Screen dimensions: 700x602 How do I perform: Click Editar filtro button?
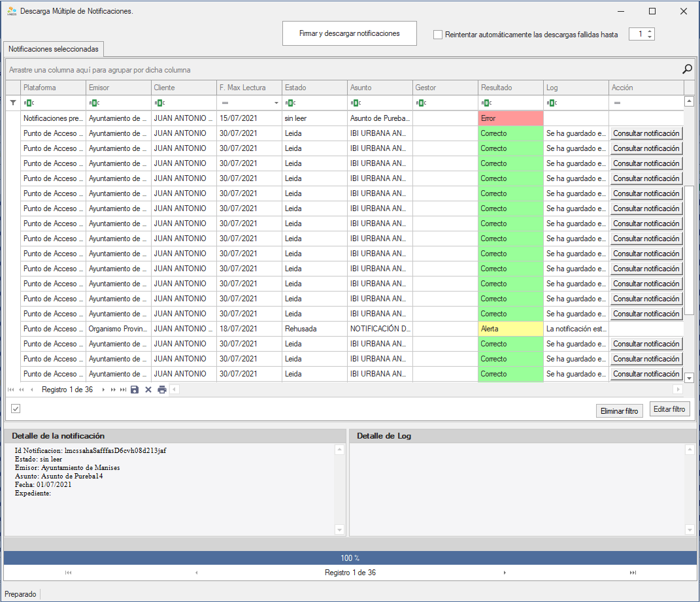pos(669,409)
